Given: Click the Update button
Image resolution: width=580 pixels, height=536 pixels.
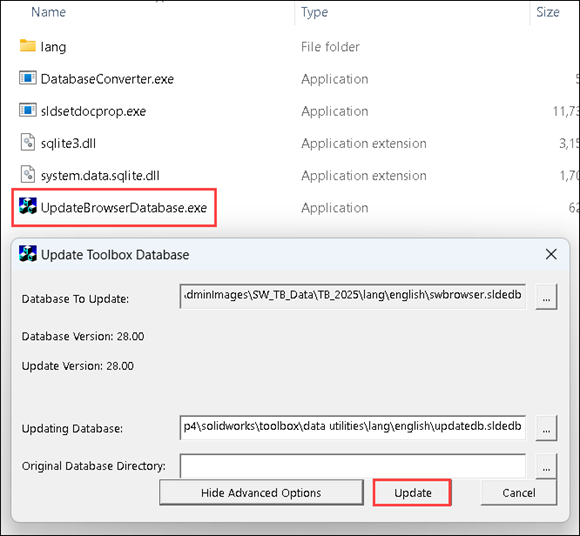Looking at the screenshot, I should point(412,493).
